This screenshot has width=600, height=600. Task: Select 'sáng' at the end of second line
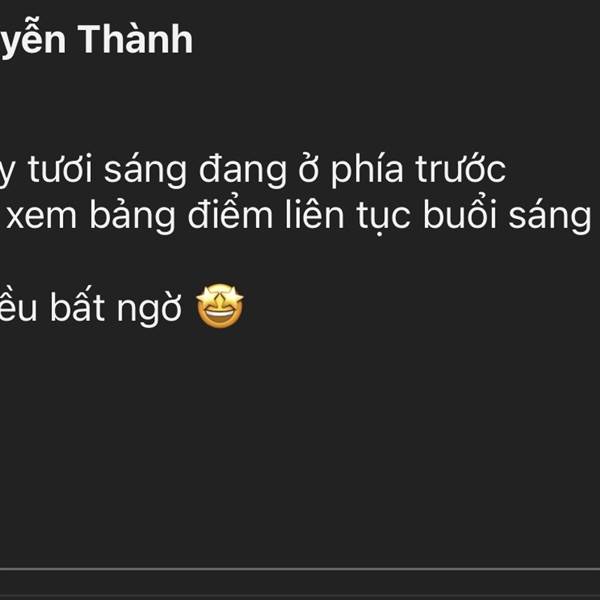[549, 217]
